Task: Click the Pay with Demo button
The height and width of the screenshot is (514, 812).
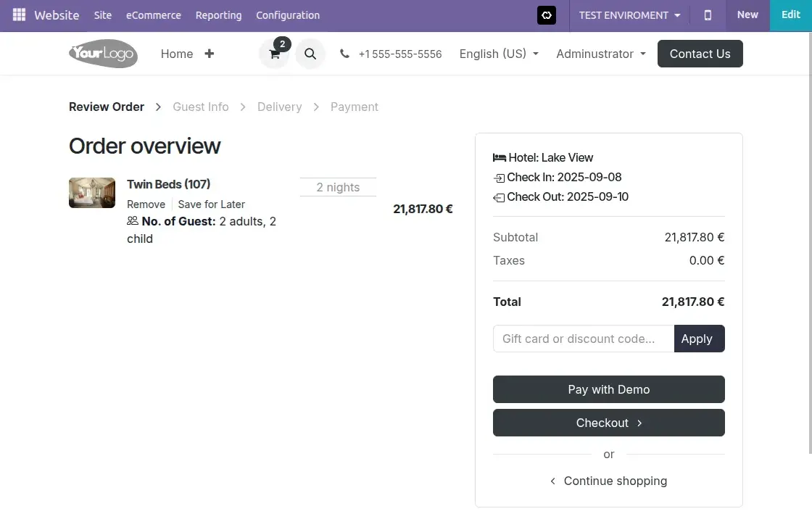Action: (608, 389)
